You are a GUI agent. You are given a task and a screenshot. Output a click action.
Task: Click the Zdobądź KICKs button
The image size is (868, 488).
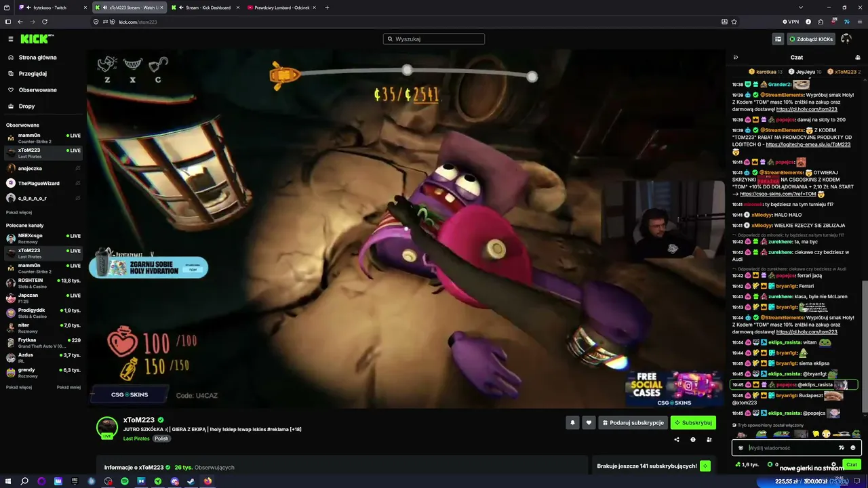(811, 39)
